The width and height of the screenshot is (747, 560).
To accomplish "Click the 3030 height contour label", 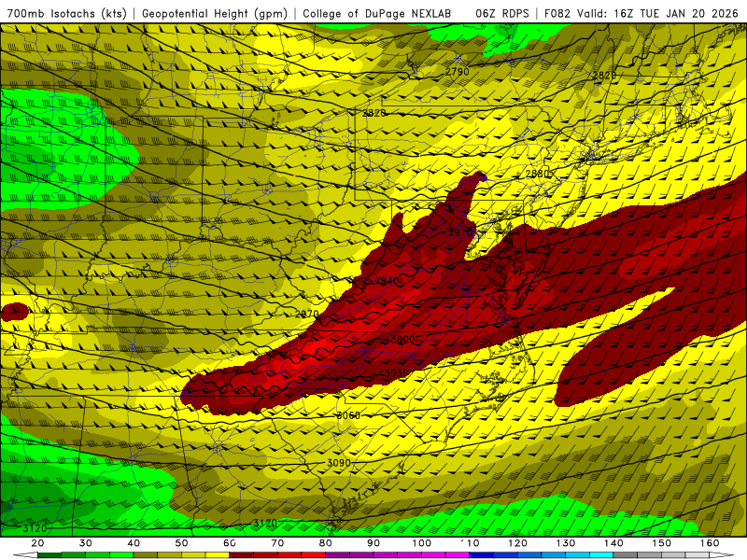I will [x=396, y=372].
